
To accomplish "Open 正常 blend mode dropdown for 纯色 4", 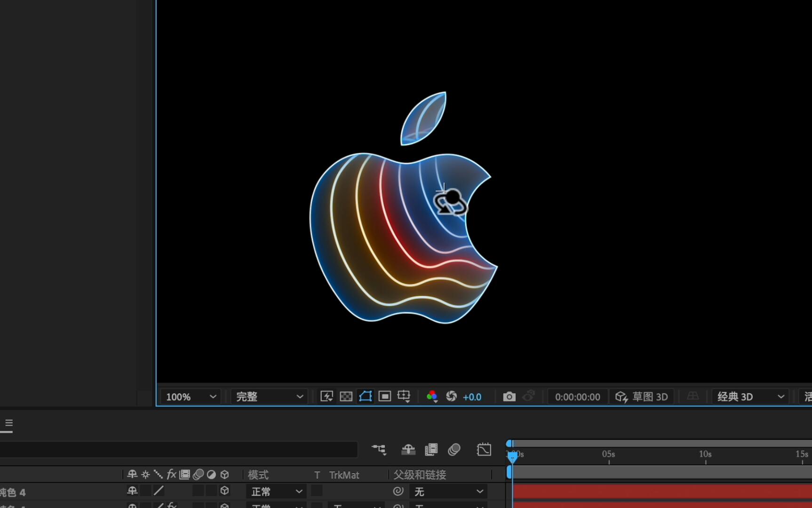I will point(276,492).
